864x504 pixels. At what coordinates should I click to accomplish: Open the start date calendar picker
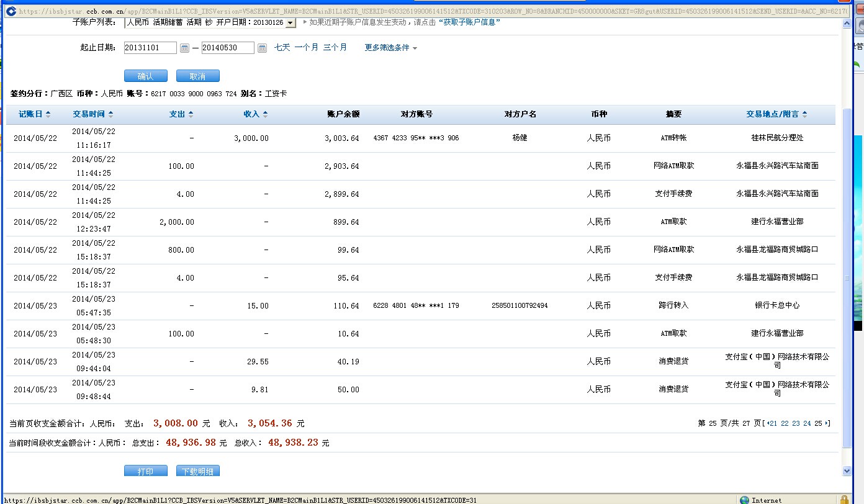184,48
